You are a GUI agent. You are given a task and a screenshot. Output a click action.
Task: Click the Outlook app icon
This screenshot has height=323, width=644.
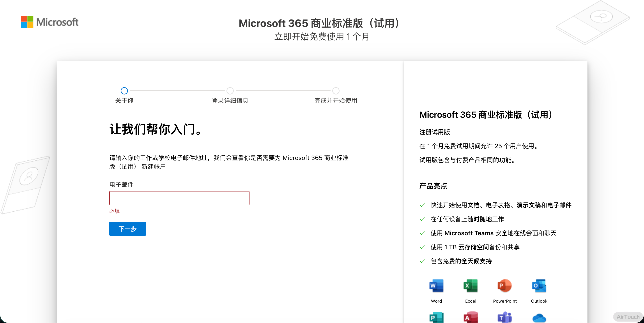click(x=539, y=286)
